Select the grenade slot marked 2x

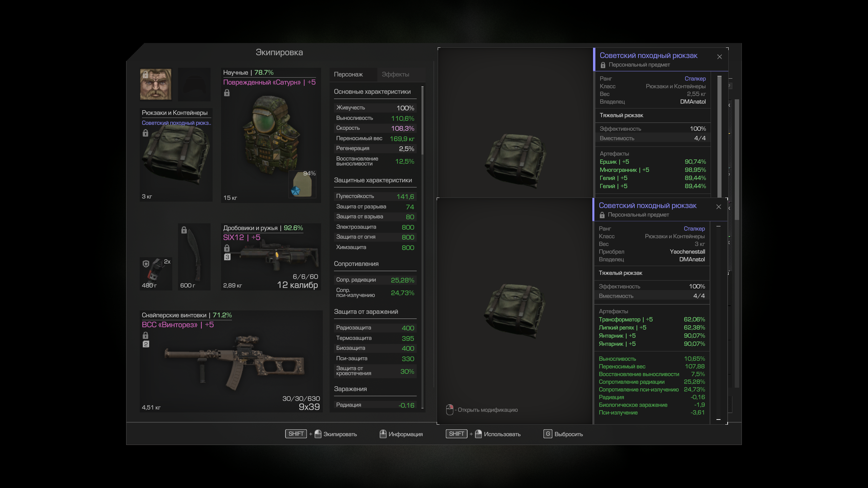coord(156,273)
